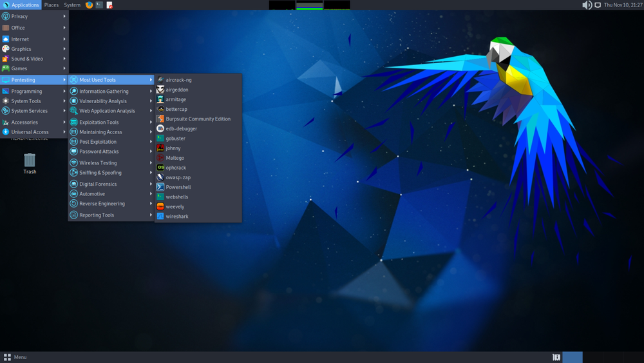This screenshot has height=363, width=644.
Task: Open the Firefox launcher in top panel
Action: [x=89, y=5]
